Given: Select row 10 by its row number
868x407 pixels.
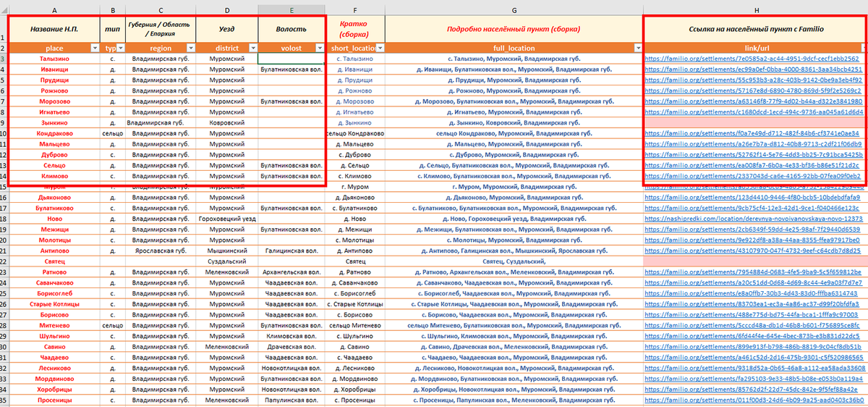Looking at the screenshot, I should point(4,133).
